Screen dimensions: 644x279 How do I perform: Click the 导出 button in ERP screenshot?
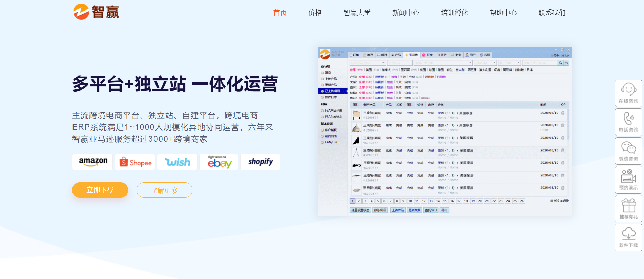pos(444,210)
